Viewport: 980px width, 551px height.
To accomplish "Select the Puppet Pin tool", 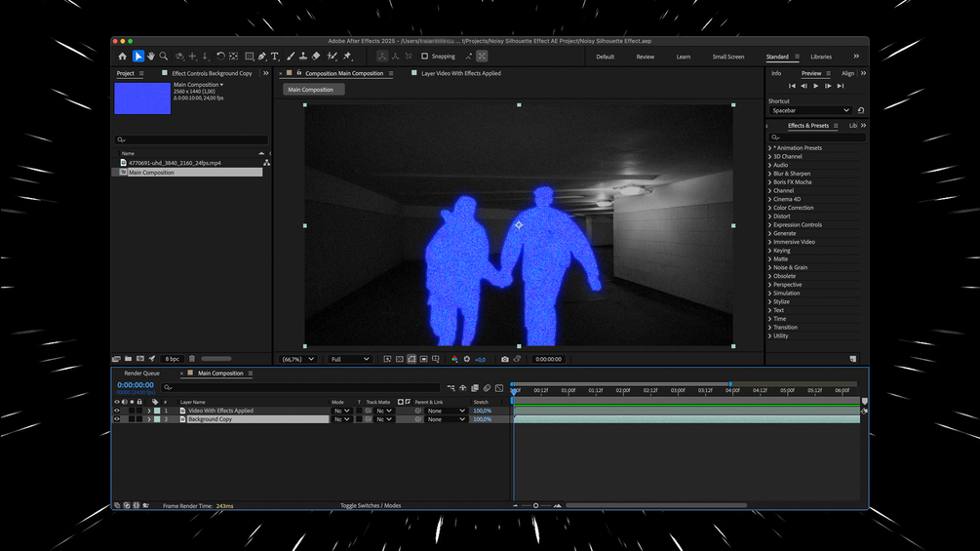I will tap(347, 57).
